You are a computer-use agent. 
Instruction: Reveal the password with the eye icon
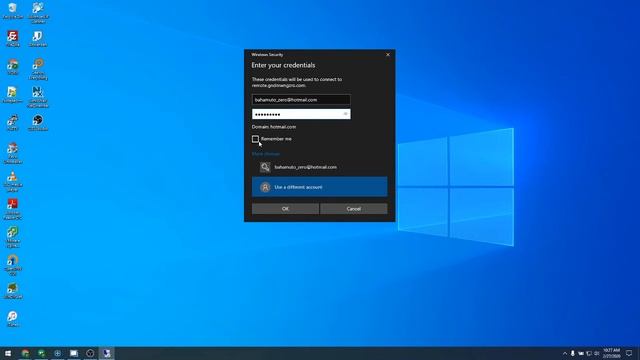pos(345,114)
